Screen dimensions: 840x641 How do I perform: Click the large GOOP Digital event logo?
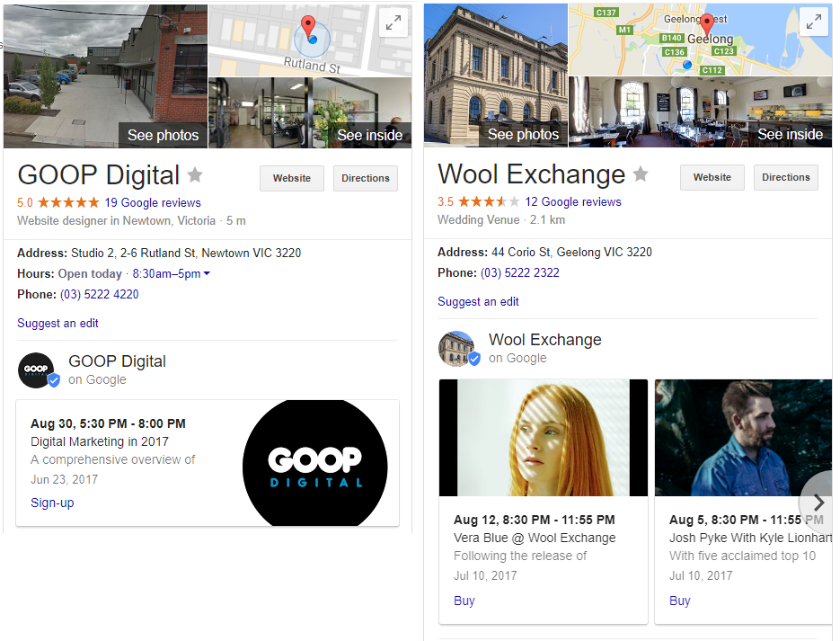(314, 463)
